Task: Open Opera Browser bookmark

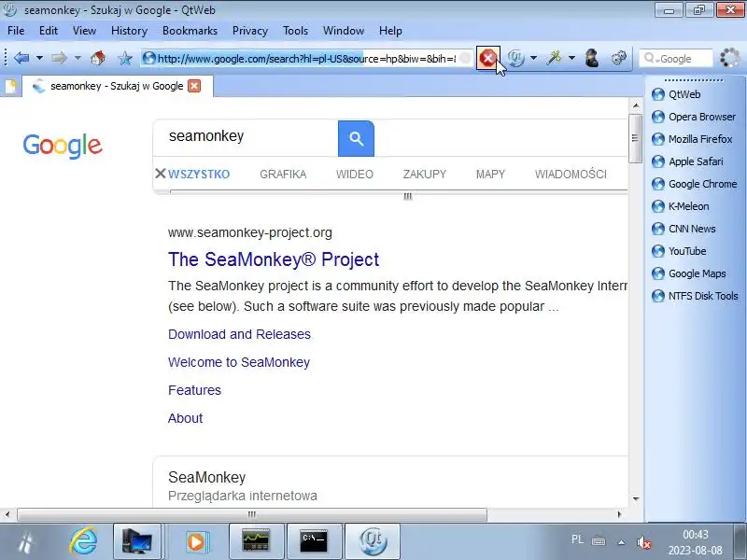Action: (x=694, y=117)
